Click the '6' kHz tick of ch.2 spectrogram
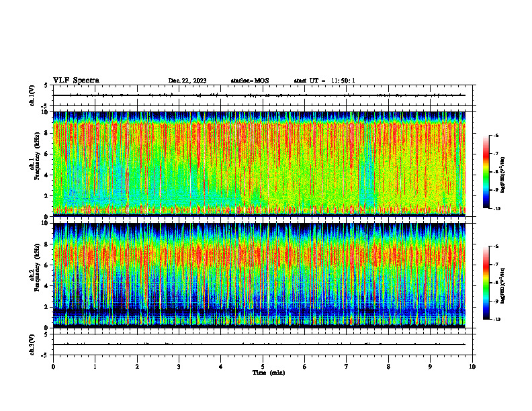The image size is (532, 411). [x=47, y=265]
